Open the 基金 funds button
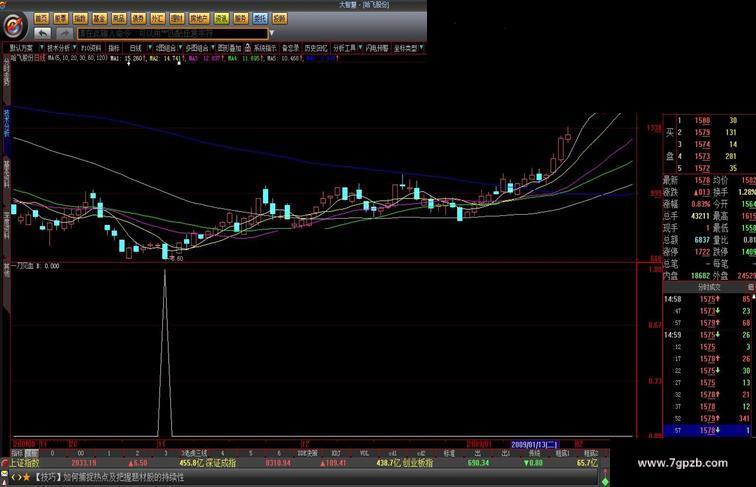This screenshot has width=756, height=487. click(99, 19)
